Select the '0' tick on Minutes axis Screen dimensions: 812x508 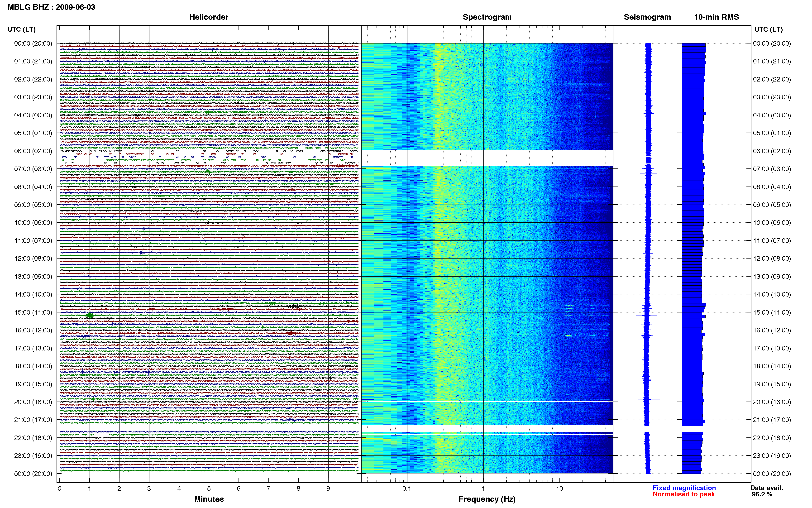click(x=59, y=489)
